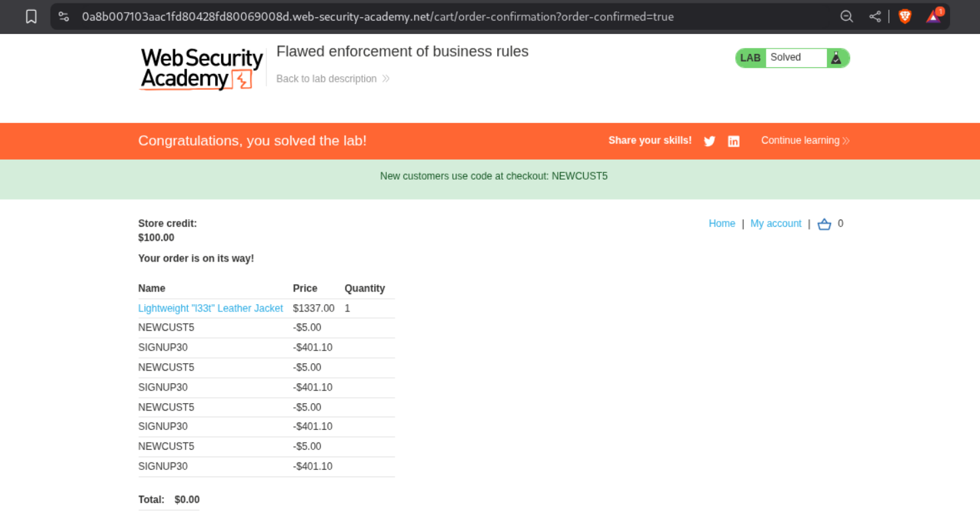This screenshot has width=980, height=531.
Task: Open site settings icon beside the URL
Action: 64,17
